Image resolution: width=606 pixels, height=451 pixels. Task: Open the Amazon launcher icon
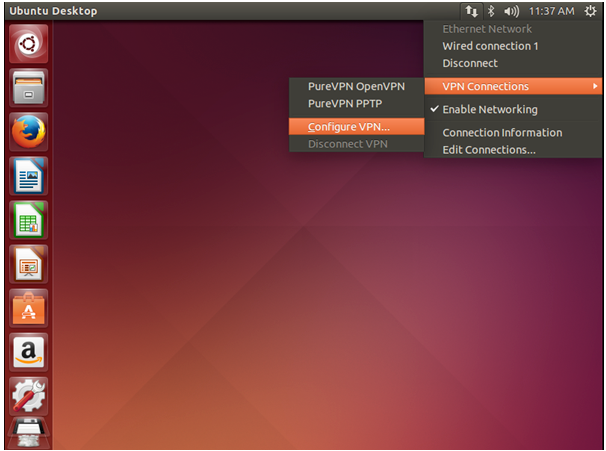[x=29, y=352]
